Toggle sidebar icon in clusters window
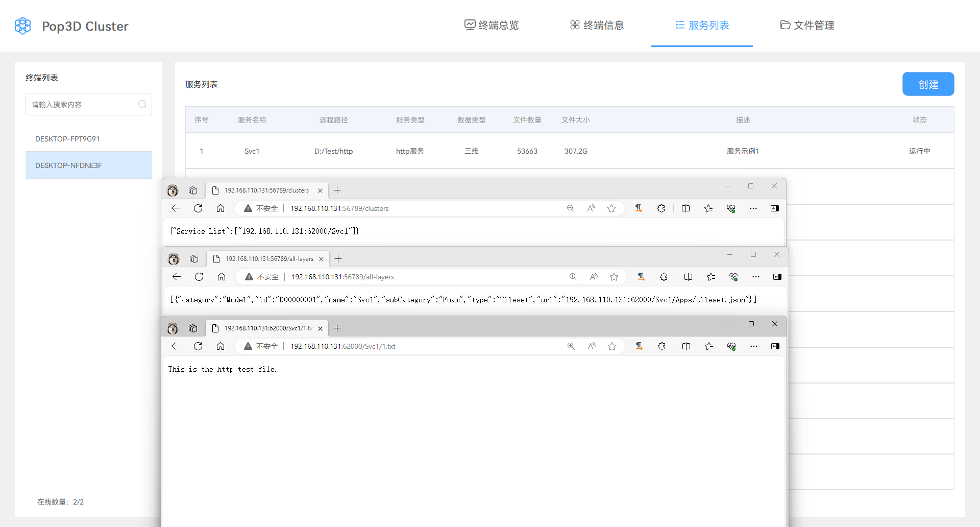This screenshot has height=527, width=980. 775,208
